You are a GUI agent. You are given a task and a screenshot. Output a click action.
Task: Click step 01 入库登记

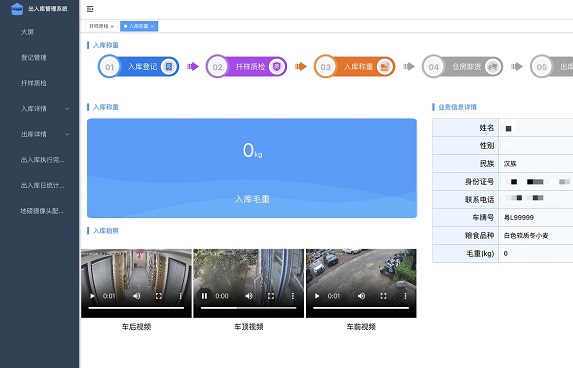tap(138, 67)
